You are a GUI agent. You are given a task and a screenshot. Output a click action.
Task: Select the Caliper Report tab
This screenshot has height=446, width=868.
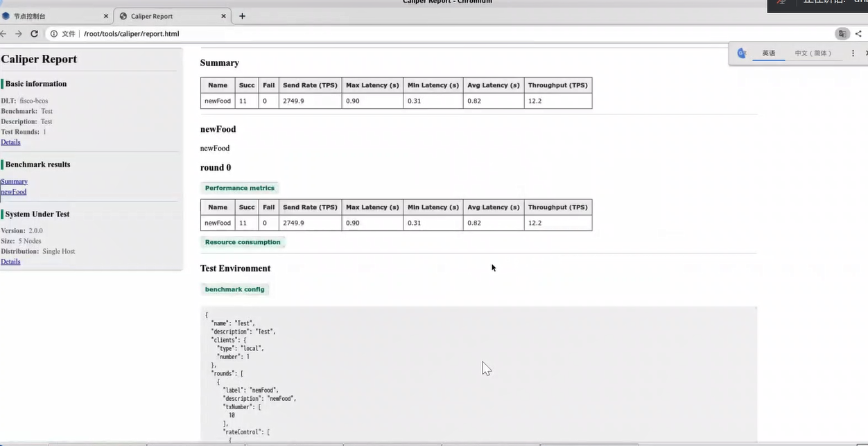tap(173, 16)
